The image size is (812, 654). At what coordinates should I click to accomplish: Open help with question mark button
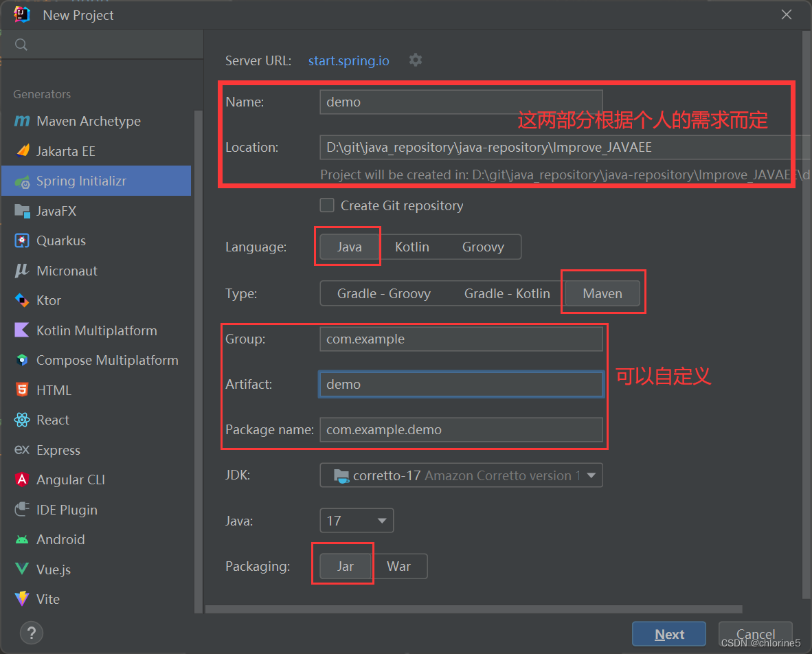point(32,633)
